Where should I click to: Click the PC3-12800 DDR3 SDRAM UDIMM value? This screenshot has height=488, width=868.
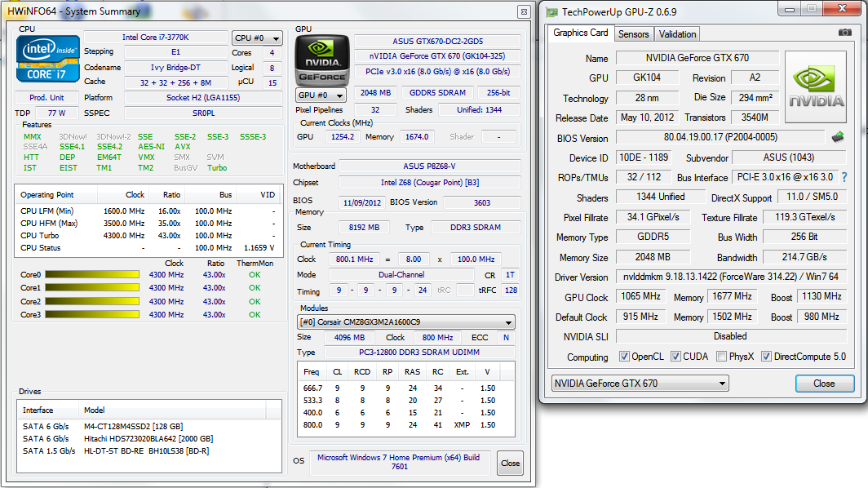coord(419,353)
